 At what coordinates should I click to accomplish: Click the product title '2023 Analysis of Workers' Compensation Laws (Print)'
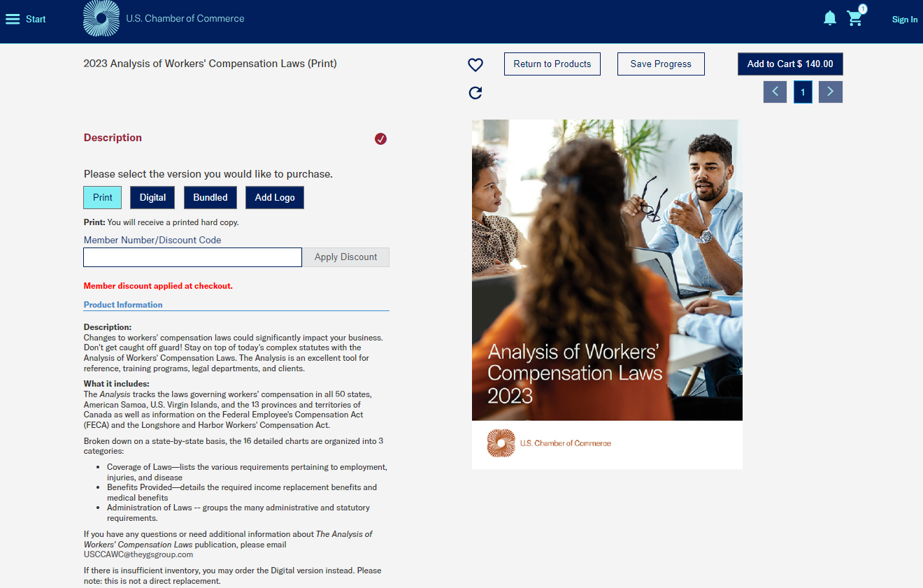pos(210,64)
